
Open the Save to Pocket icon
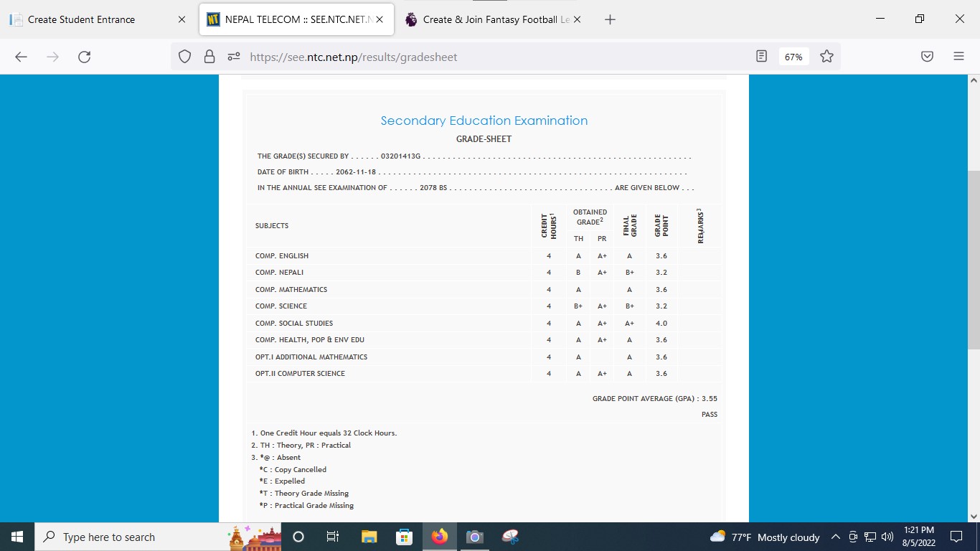click(927, 57)
